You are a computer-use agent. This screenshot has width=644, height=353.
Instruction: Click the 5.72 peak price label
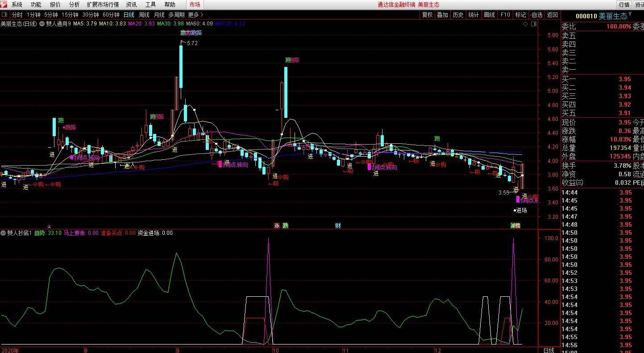tap(192, 43)
